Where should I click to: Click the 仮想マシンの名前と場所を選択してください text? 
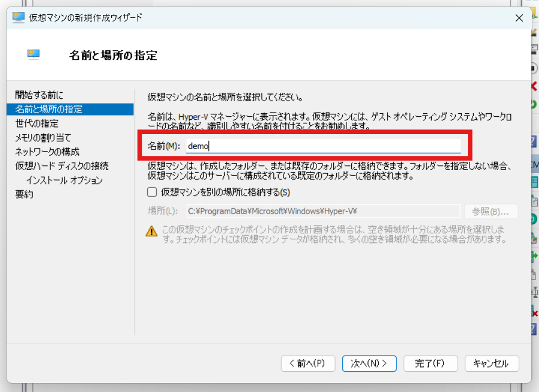point(226,98)
